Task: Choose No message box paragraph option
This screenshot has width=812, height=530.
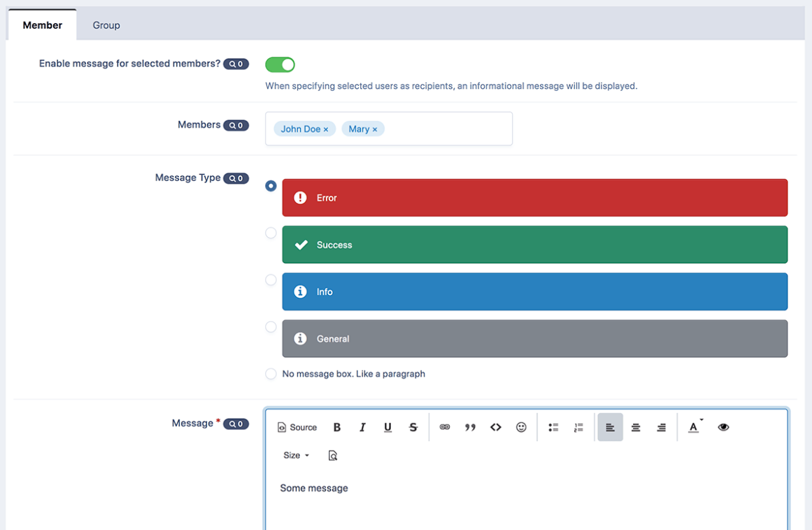Action: (x=271, y=373)
